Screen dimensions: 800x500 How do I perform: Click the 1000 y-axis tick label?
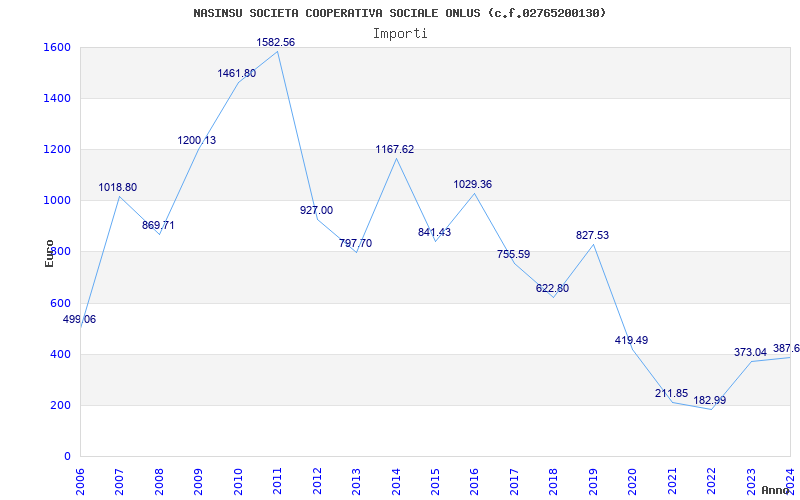pyautogui.click(x=58, y=201)
